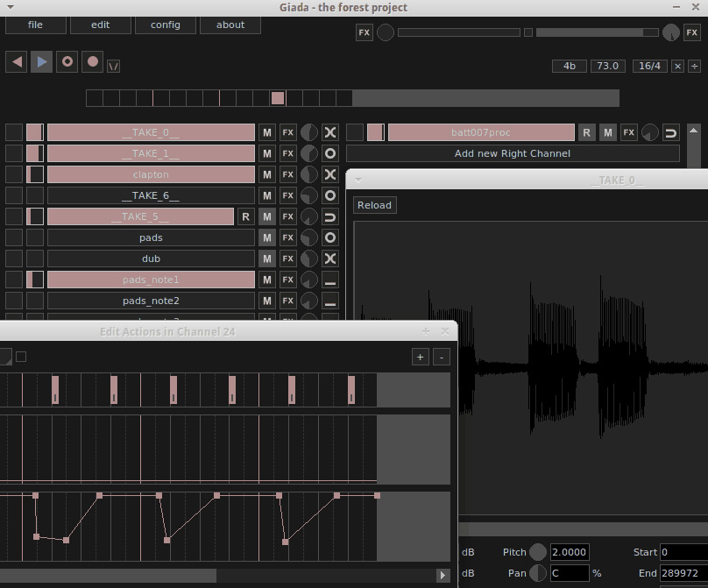708x588 pixels.
Task: Click Add new Right Channel
Action: tap(513, 153)
